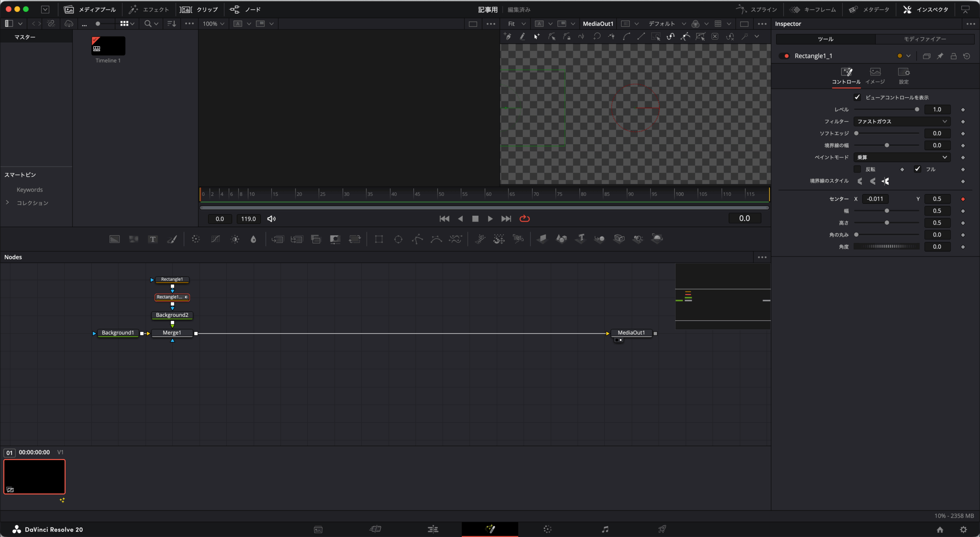The image size is (980, 537).
Task: Open the Fairlight music note page
Action: click(x=605, y=529)
